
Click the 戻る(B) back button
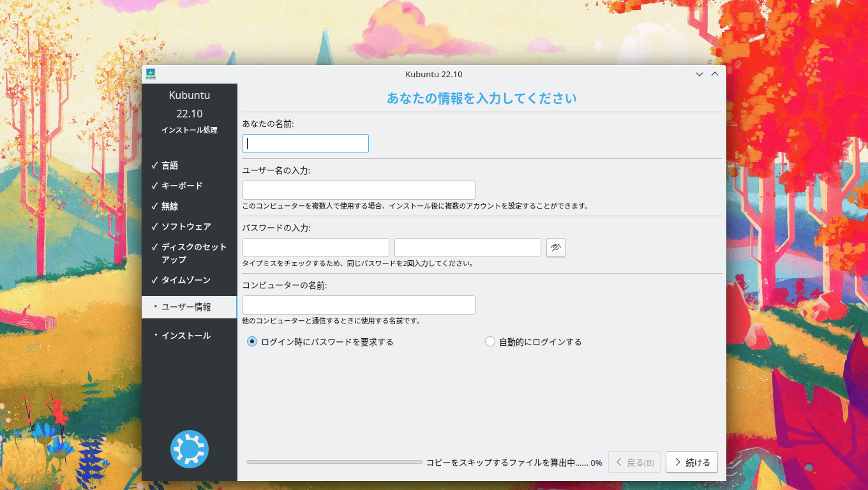(634, 462)
